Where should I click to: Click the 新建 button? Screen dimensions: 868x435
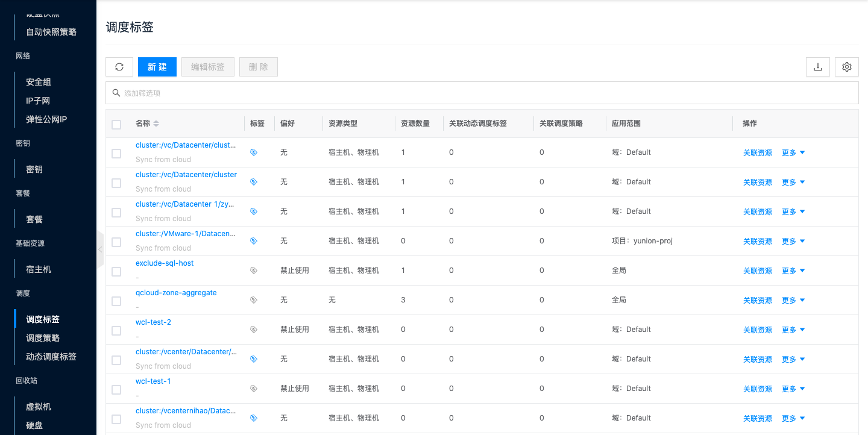157,67
